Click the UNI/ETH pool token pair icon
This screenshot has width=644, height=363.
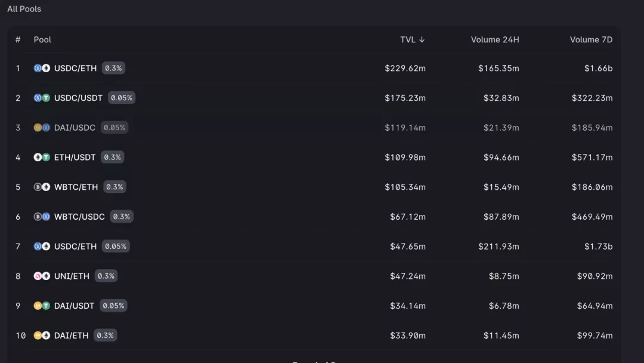42,276
